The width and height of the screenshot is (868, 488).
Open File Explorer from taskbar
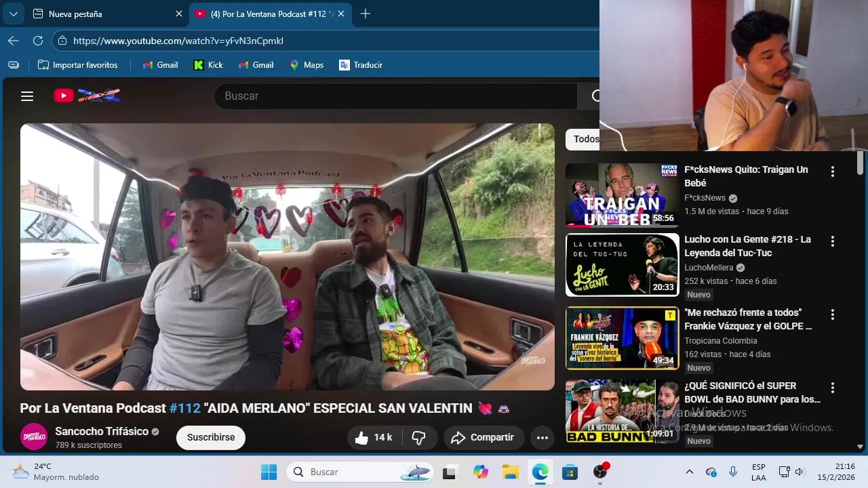point(511,472)
